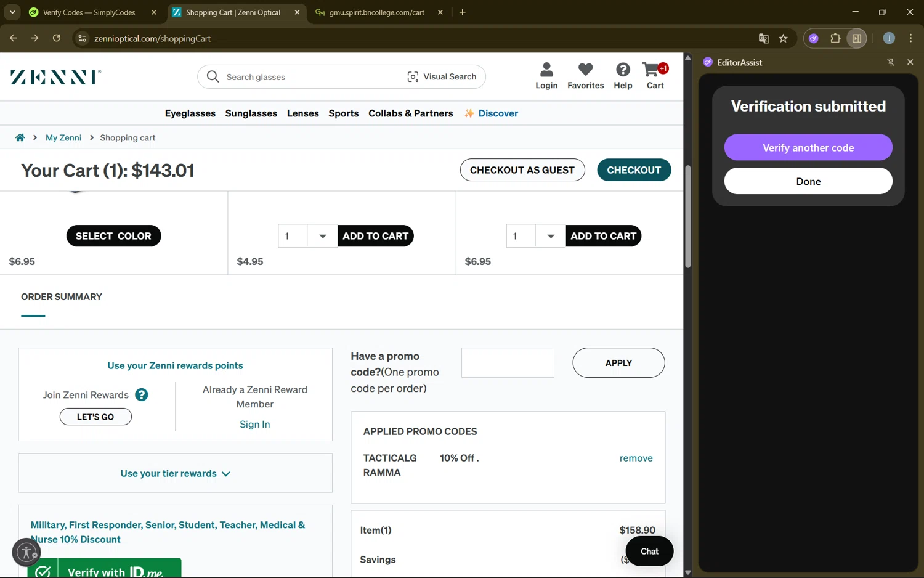
Task: Close the gmu.spirit.bncollege.com tab
Action: [440, 12]
